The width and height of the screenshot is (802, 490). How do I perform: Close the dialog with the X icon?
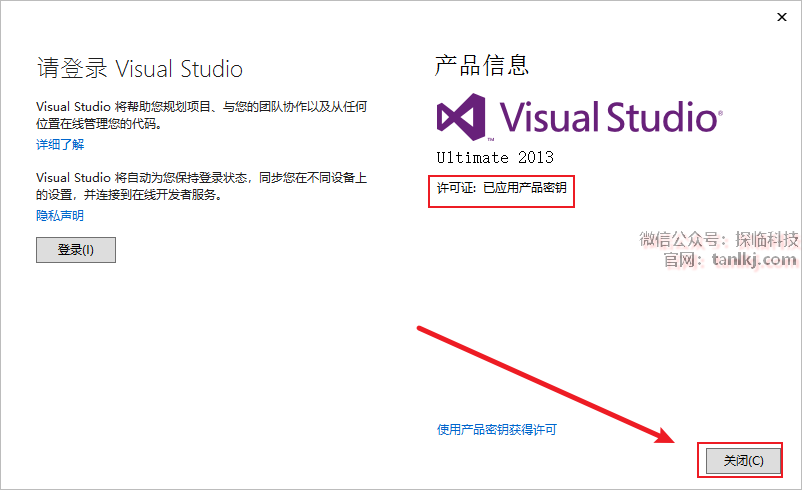click(782, 17)
